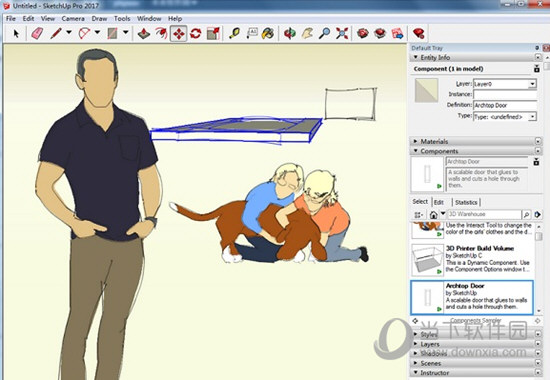Activate the Line pencil tool

click(56, 34)
